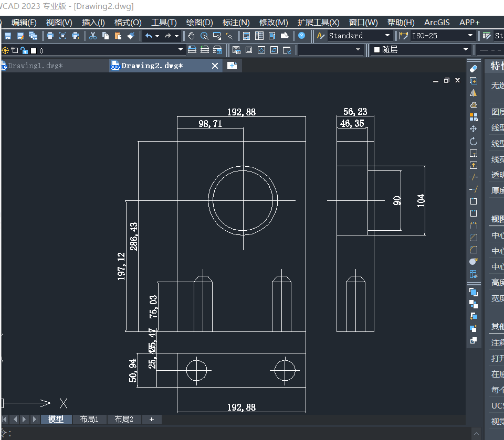
Task: Click the Match Properties brush icon
Action: click(131, 36)
